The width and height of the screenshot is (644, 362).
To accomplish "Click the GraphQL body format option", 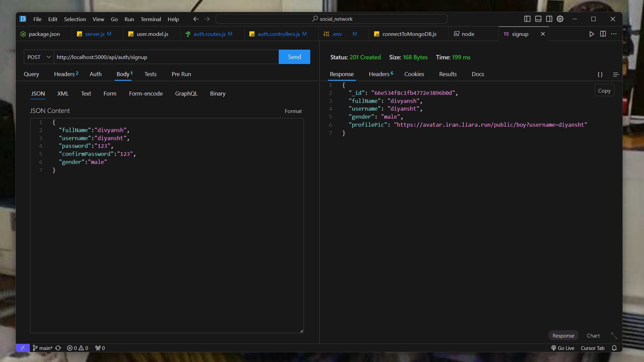I will 186,93.
